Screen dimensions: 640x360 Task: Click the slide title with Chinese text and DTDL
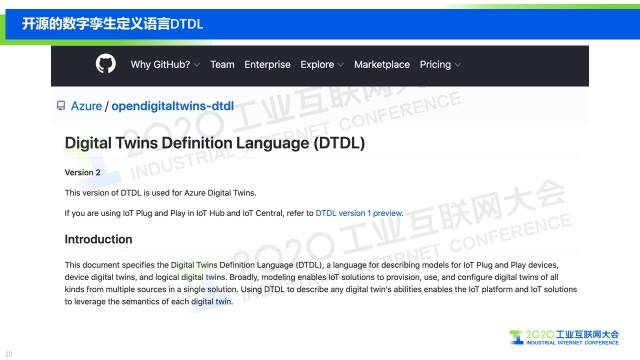pyautogui.click(x=112, y=24)
